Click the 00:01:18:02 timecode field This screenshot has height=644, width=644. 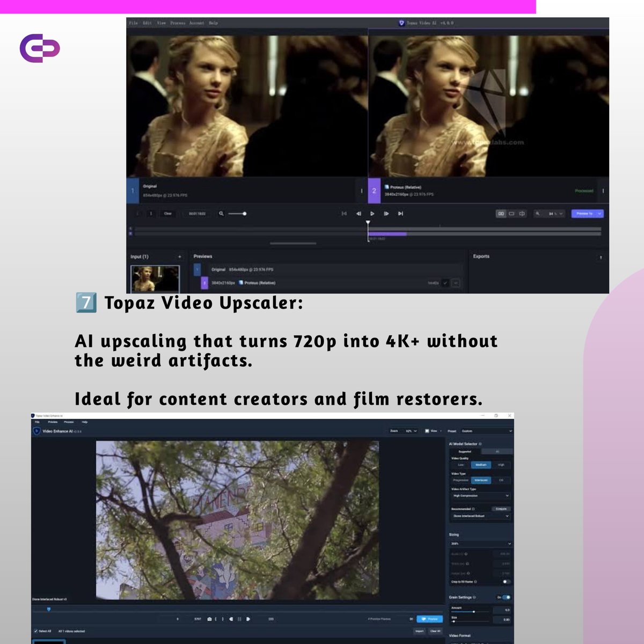[x=197, y=214]
